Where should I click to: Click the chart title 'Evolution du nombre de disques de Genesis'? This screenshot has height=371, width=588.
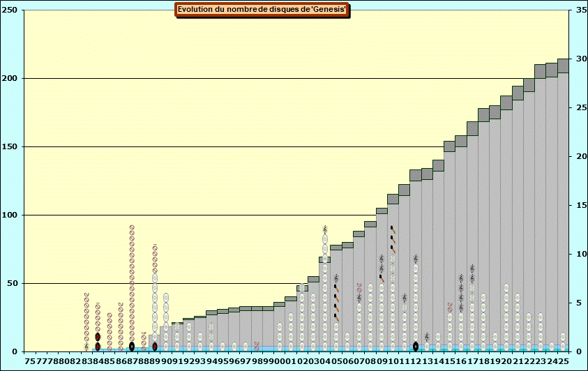262,9
